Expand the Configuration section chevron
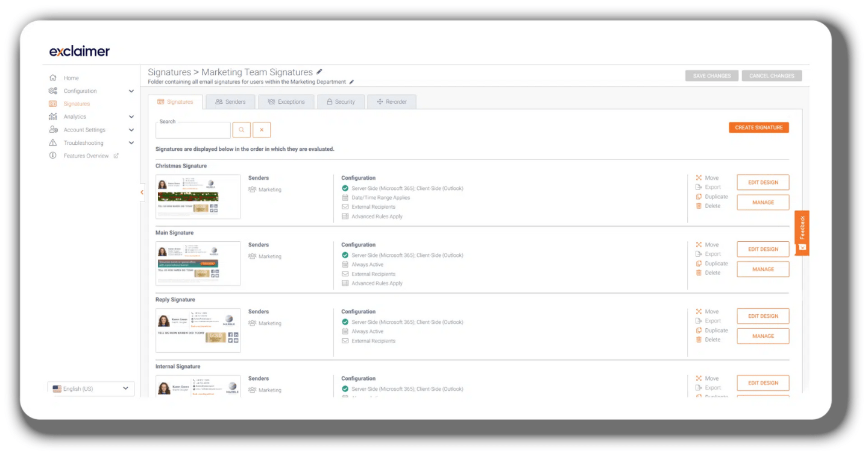The height and width of the screenshot is (456, 868). 131,90
